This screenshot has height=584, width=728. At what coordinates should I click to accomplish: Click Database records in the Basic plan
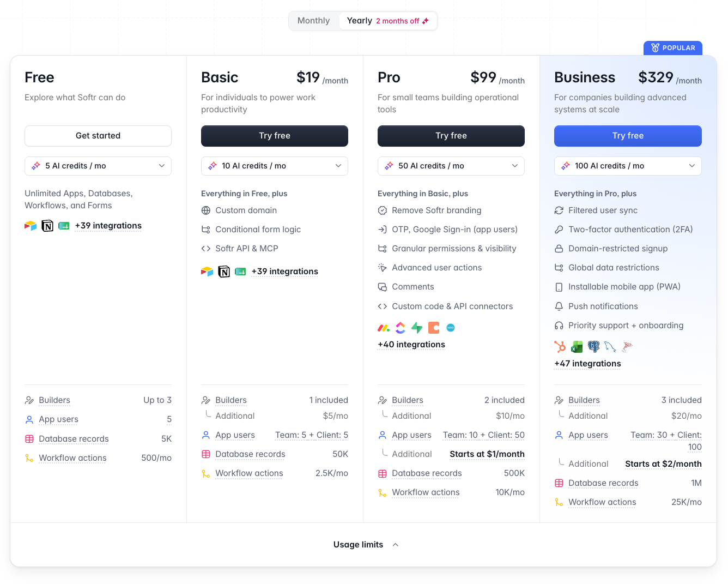(250, 454)
